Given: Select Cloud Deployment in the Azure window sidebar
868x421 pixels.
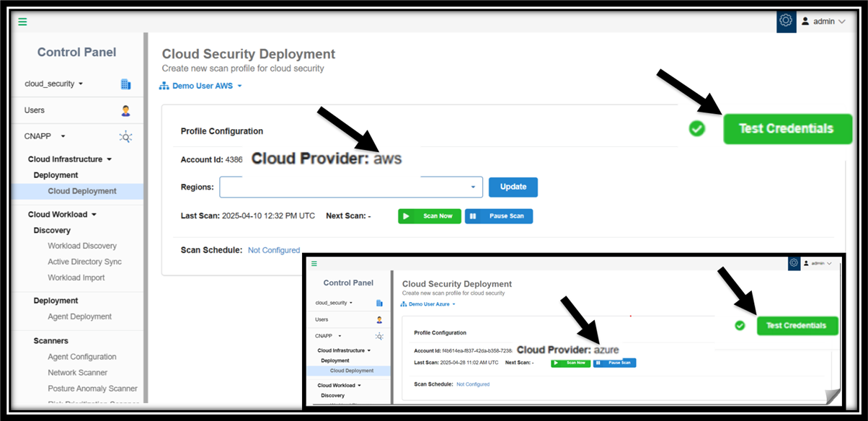Looking at the screenshot, I should pyautogui.click(x=352, y=371).
